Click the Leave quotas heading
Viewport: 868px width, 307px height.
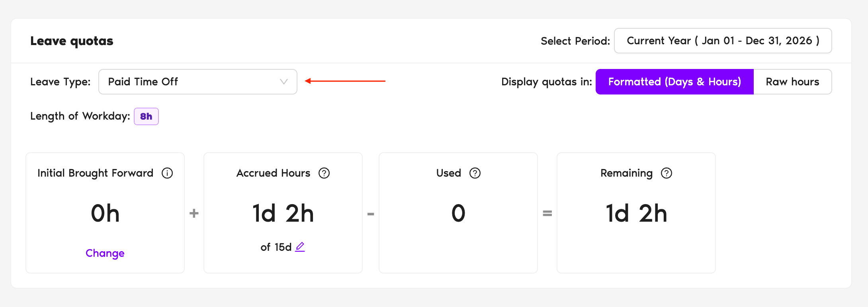coord(72,41)
